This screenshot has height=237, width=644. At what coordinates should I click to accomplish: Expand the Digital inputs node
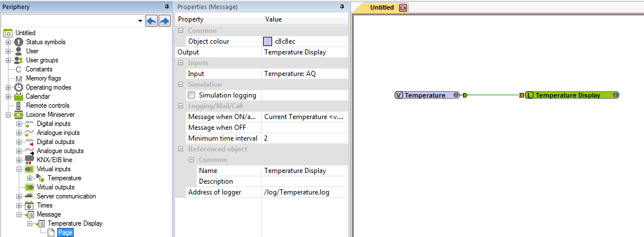(x=19, y=124)
